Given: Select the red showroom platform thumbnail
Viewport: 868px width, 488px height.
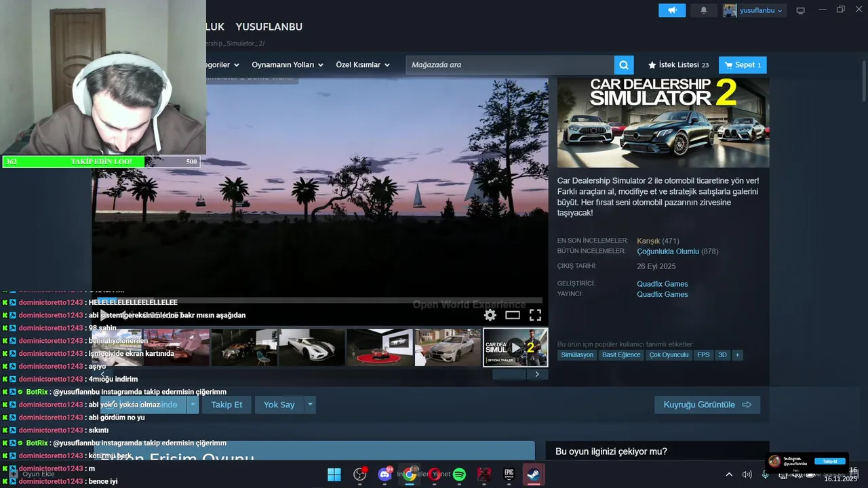Looking at the screenshot, I should (x=380, y=347).
